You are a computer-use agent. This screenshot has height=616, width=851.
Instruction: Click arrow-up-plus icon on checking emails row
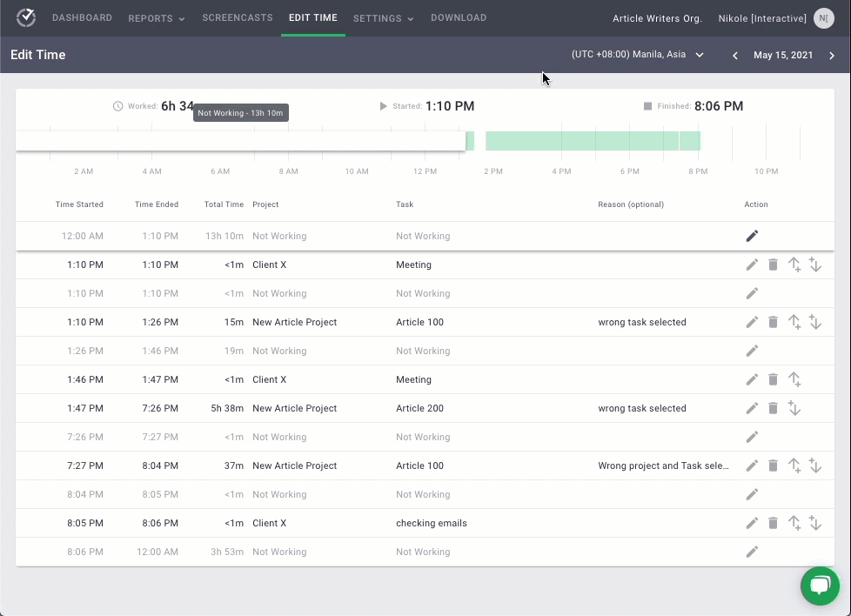pos(794,524)
